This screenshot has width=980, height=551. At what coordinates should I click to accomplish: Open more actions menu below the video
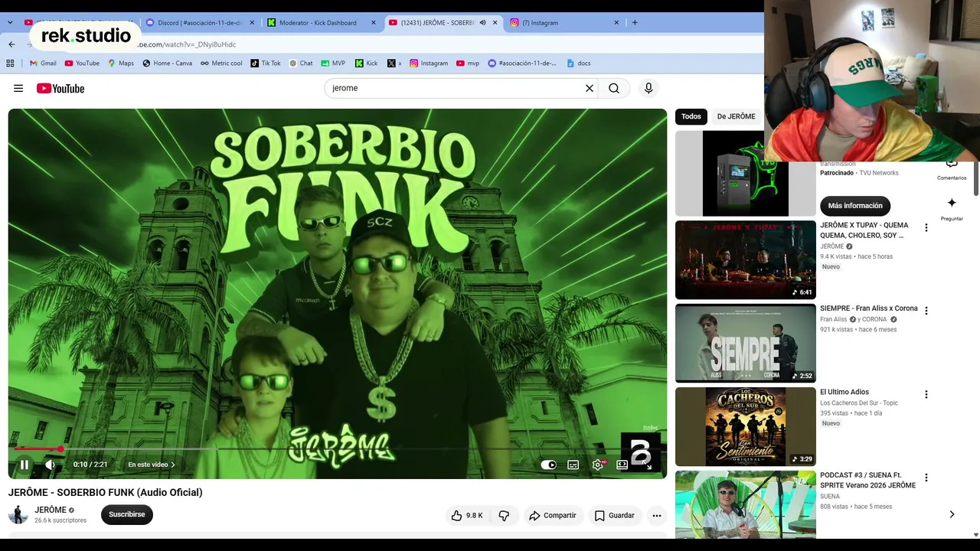657,516
